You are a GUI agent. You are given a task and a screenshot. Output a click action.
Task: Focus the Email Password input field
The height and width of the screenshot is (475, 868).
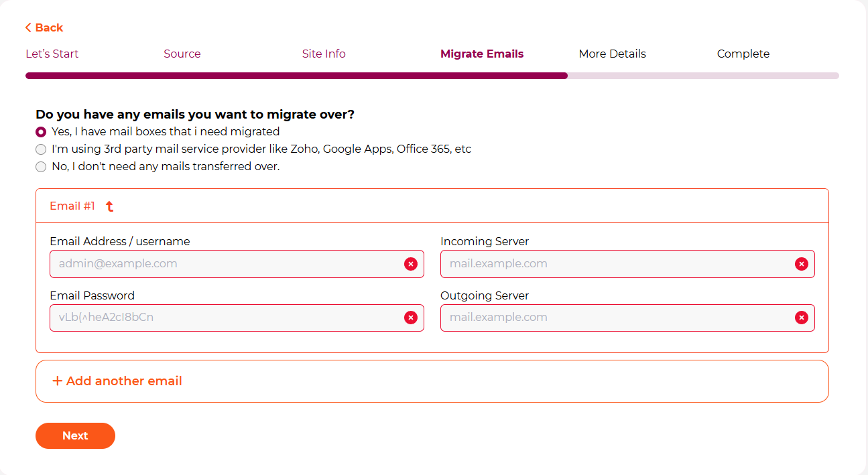pos(237,318)
